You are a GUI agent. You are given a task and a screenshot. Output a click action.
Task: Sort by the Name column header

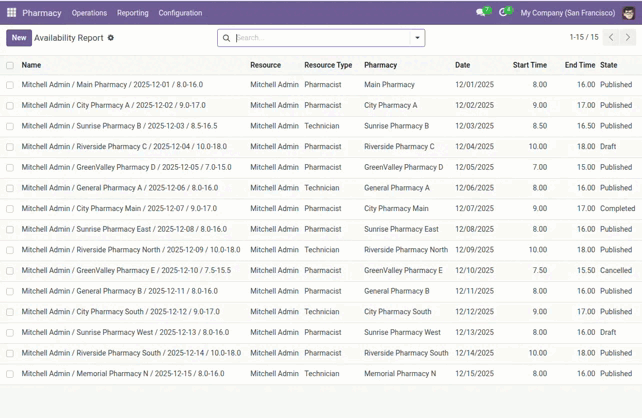pos(31,65)
